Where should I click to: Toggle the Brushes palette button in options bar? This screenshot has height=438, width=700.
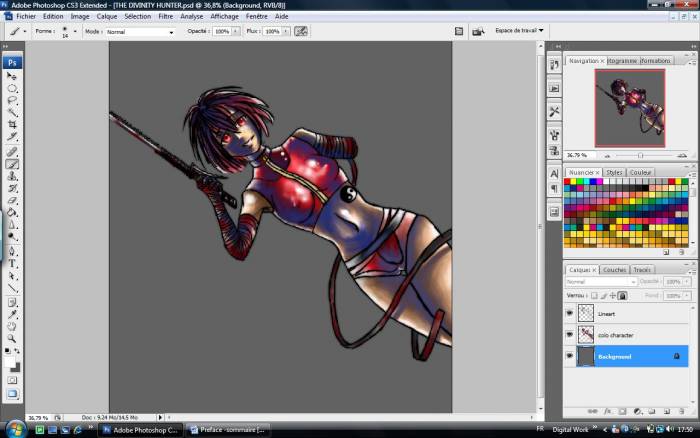(x=459, y=31)
